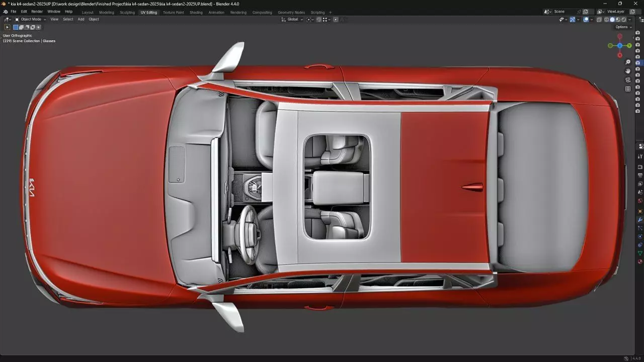Switch to the Scripting workspace tab
Screen dimensions: 644x362
click(x=317, y=12)
